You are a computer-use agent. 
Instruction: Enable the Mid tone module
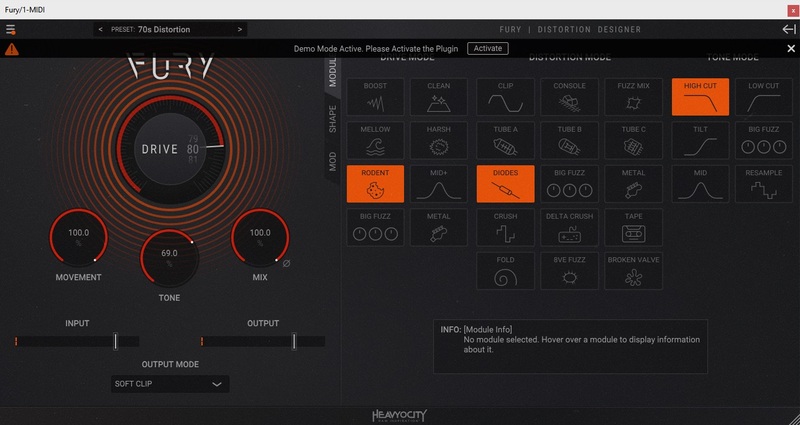[701, 184]
